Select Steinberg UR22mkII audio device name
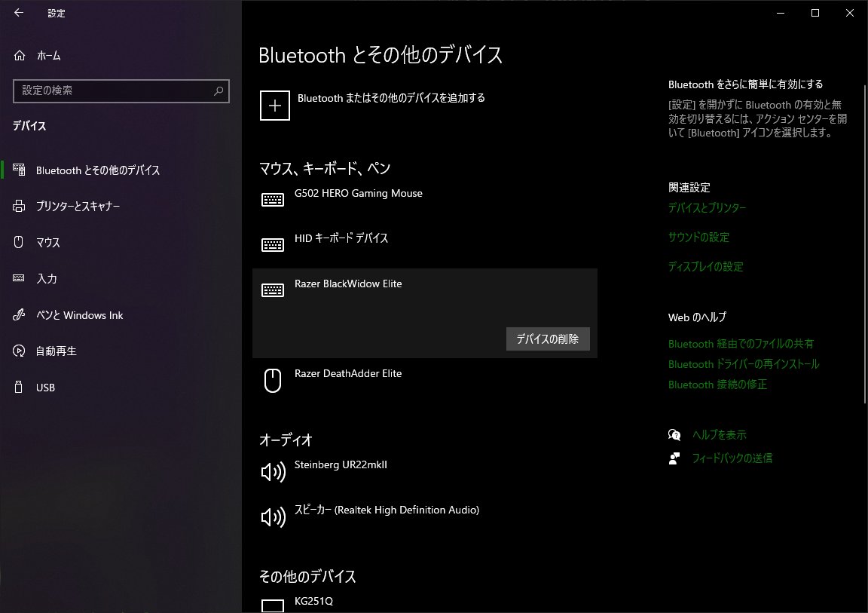 [341, 464]
